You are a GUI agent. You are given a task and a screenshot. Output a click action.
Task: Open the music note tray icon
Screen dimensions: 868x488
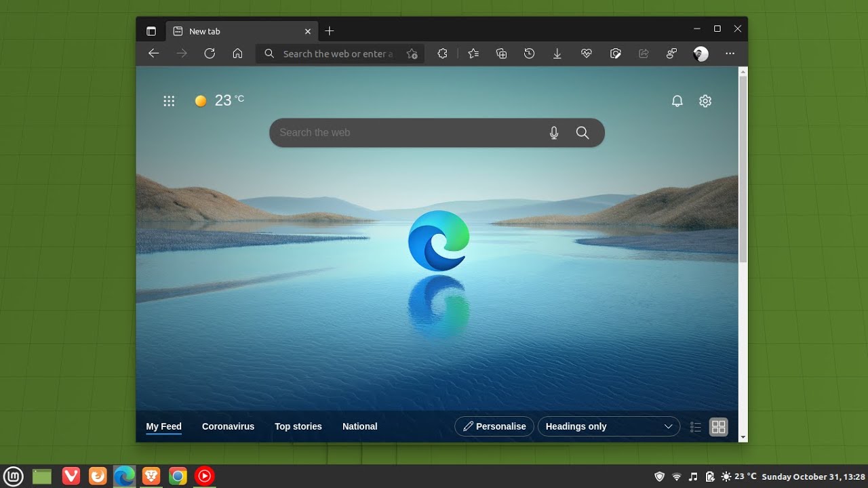(693, 476)
